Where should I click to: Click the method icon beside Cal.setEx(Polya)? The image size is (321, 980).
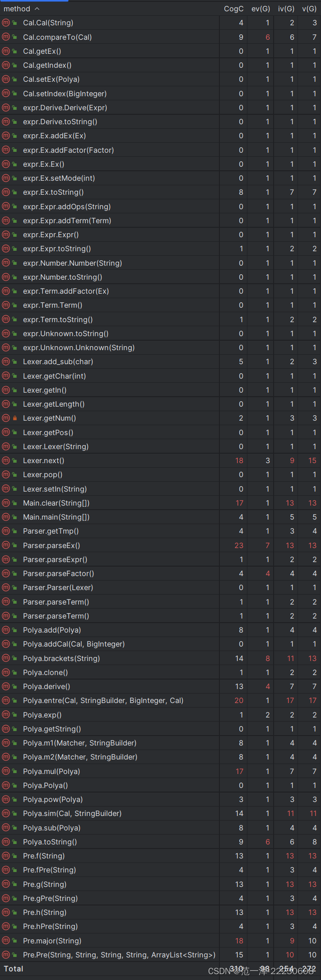click(x=6, y=79)
